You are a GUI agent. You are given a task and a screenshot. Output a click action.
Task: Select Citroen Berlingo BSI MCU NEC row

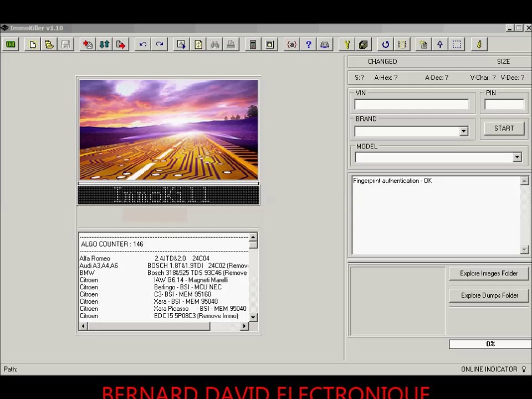(164, 287)
